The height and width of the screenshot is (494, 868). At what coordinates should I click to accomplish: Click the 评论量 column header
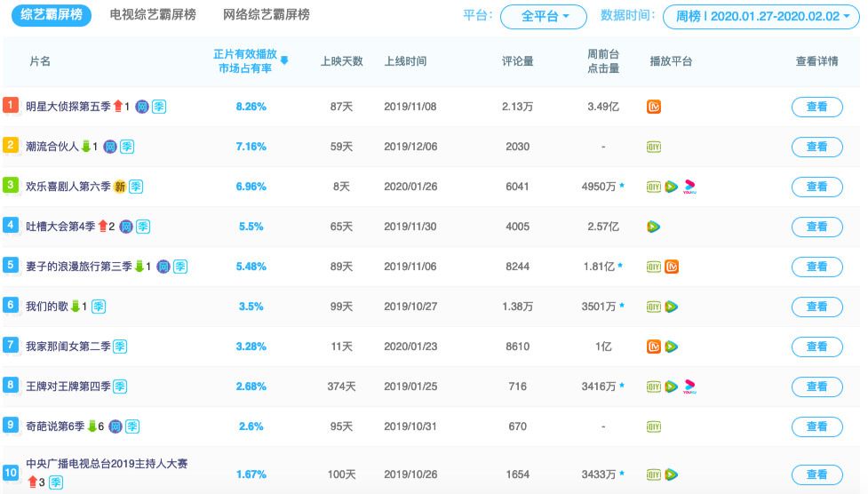(x=518, y=61)
